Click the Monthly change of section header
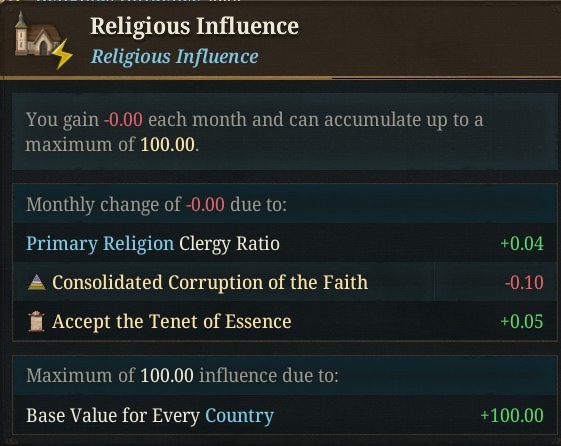The height and width of the screenshot is (446, 561). pyautogui.click(x=156, y=205)
